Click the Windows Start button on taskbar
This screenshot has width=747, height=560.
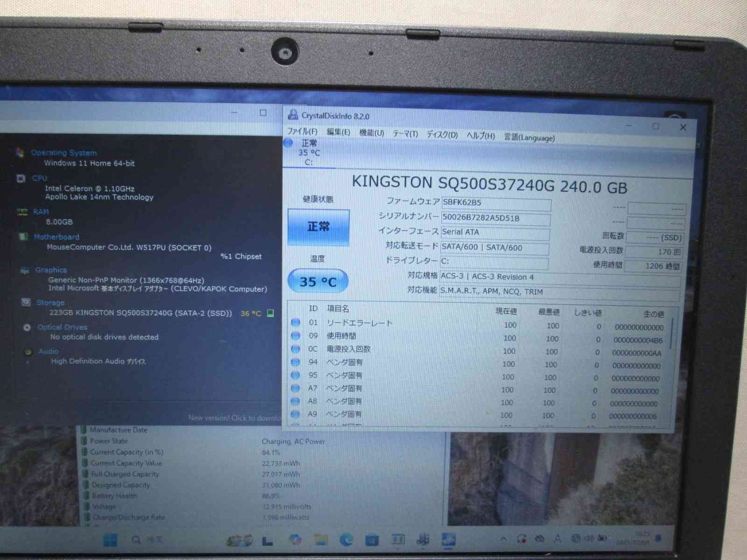pos(110,540)
